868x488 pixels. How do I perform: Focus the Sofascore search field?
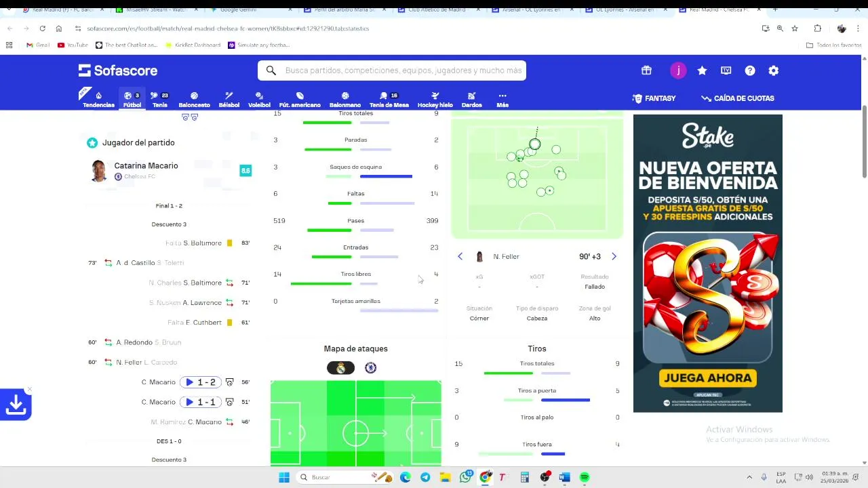pyautogui.click(x=392, y=70)
